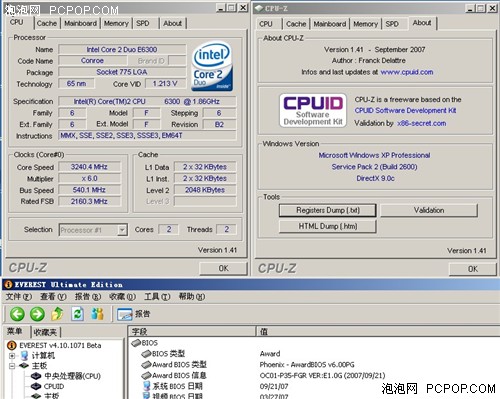Select CPU tab in left CPU-Z window
The width and height of the screenshot is (500, 399).
(x=17, y=22)
